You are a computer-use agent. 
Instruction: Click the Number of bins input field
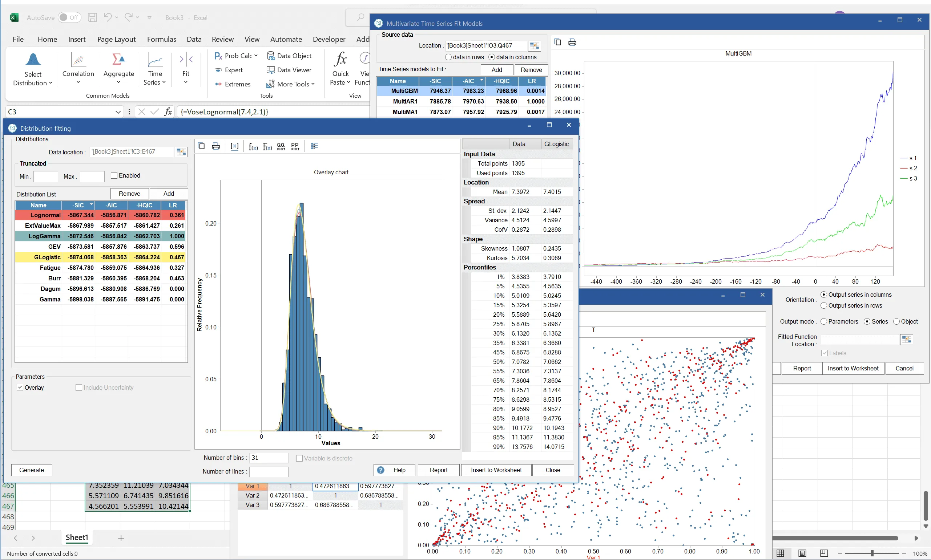click(x=269, y=457)
